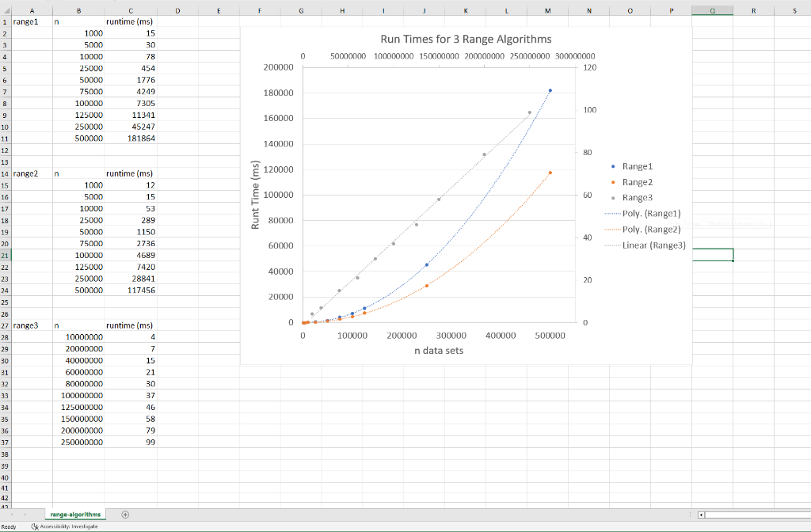
Task: Select row 14 header
Action: coord(7,173)
